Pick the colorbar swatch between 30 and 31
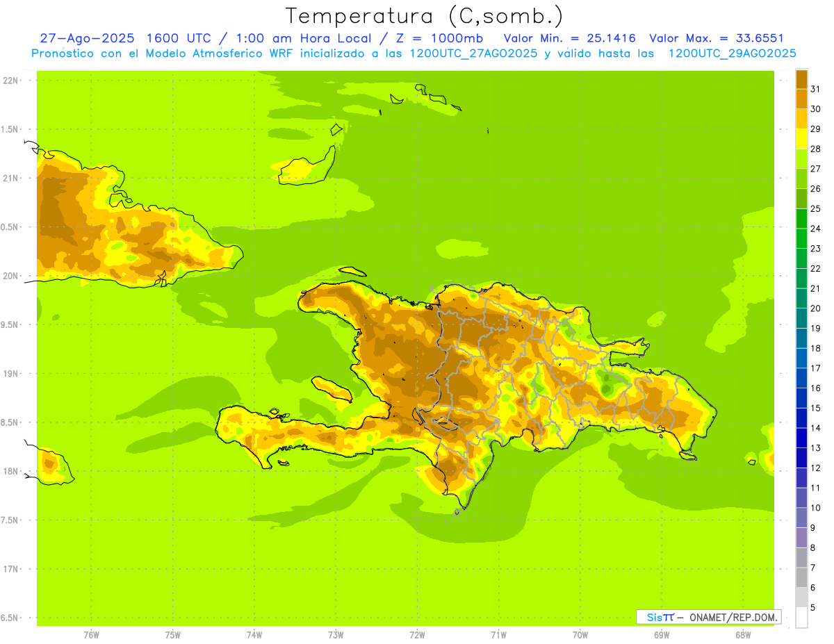Viewport: 834px width, 644px height. (x=801, y=99)
